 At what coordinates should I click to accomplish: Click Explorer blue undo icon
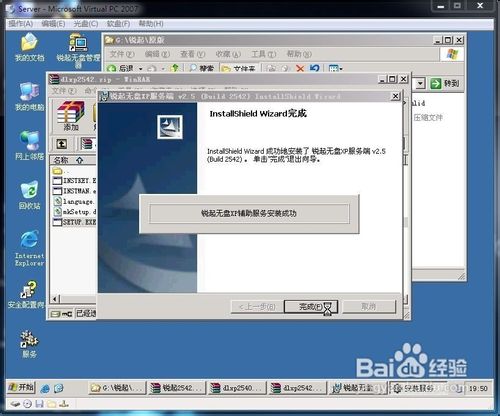coord(314,68)
